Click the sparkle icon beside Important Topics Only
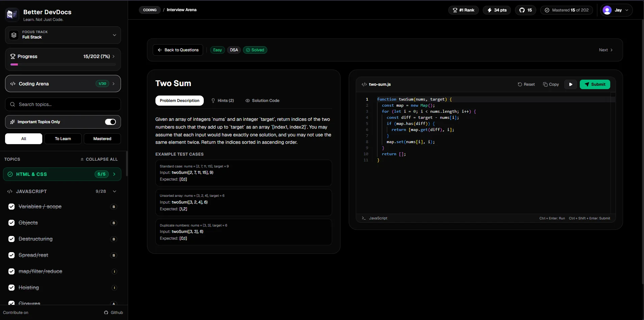 (x=13, y=122)
